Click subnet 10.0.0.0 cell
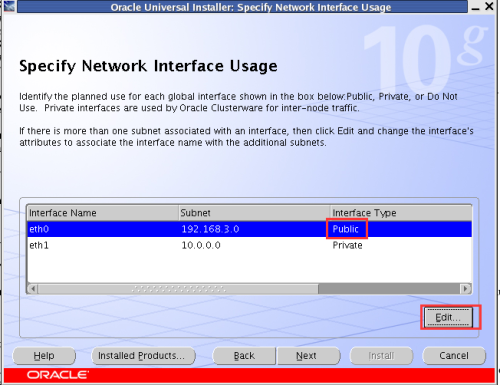The height and width of the screenshot is (385, 500). [254, 245]
